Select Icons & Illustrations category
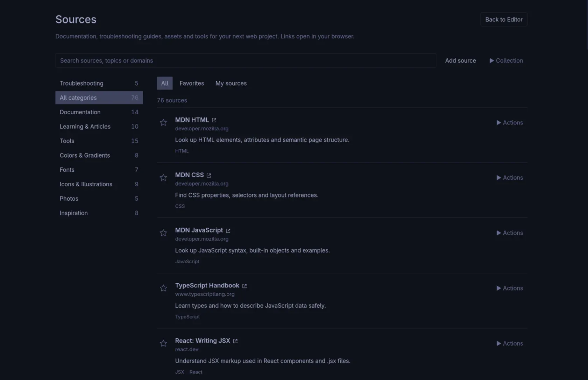The height and width of the screenshot is (380, 588). (x=99, y=184)
